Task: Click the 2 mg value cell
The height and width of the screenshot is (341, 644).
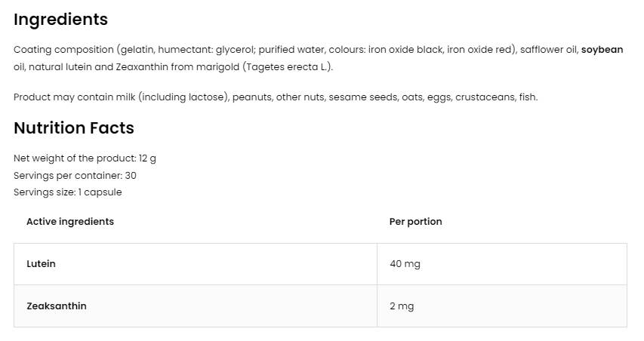Action: click(x=402, y=306)
